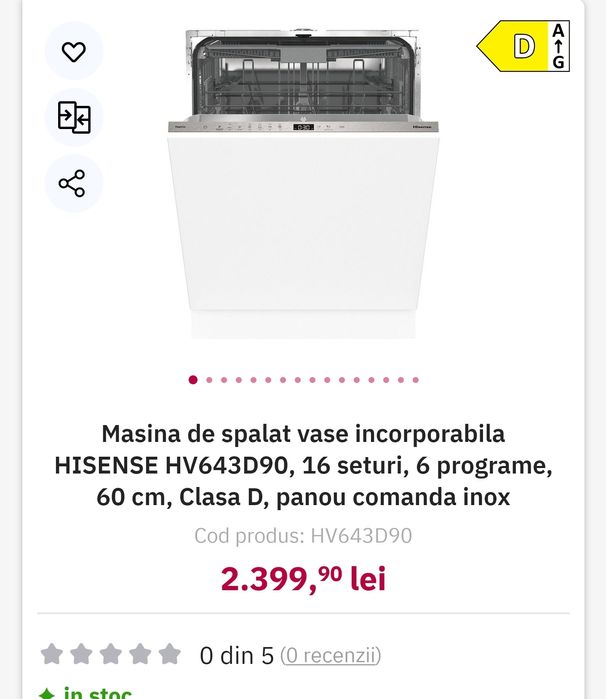The height and width of the screenshot is (699, 606).
Task: Select the second rating star
Action: (81, 655)
